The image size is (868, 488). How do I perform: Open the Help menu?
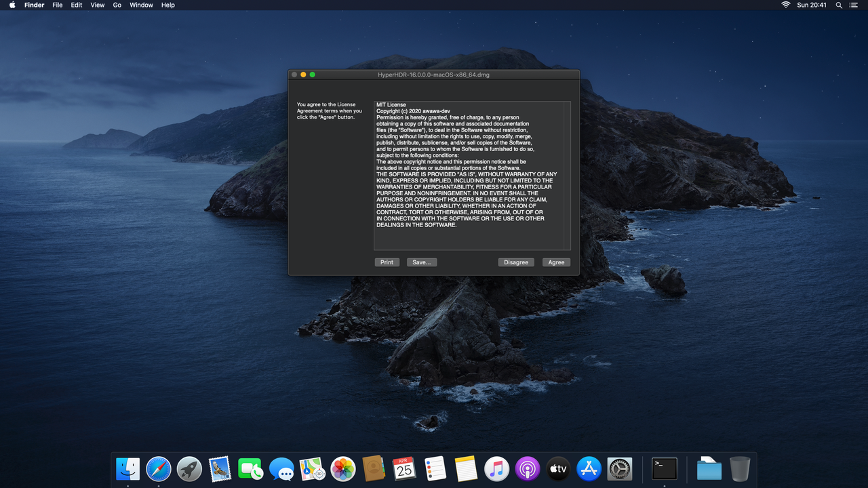pyautogui.click(x=168, y=5)
